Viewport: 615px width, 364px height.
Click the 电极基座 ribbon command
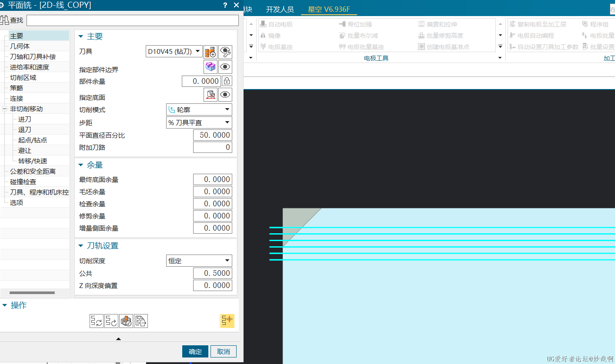[x=277, y=46]
